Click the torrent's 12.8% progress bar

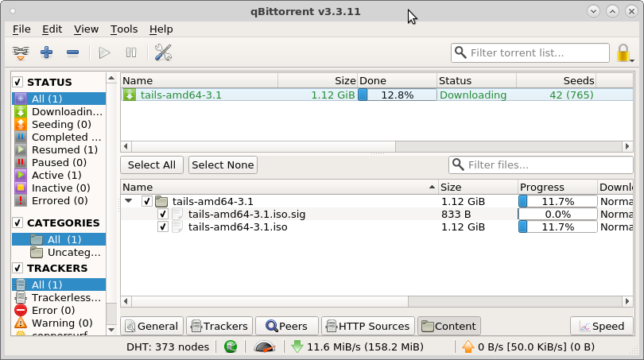click(x=397, y=95)
